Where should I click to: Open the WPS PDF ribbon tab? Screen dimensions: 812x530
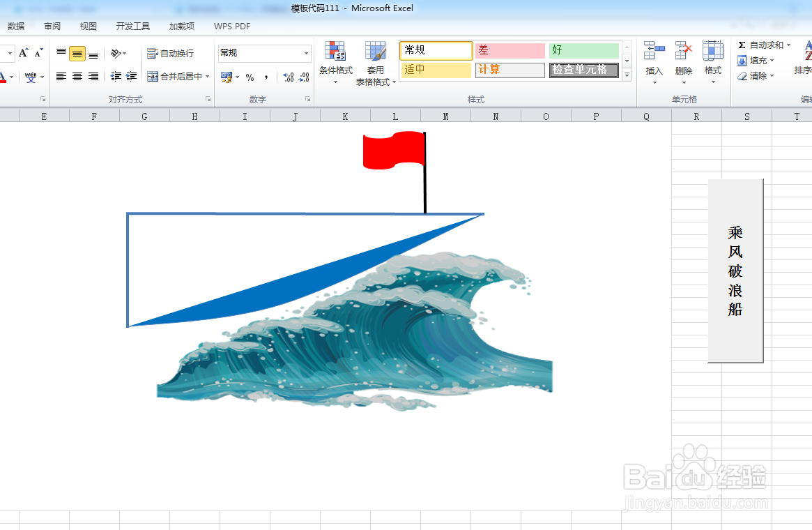point(232,26)
